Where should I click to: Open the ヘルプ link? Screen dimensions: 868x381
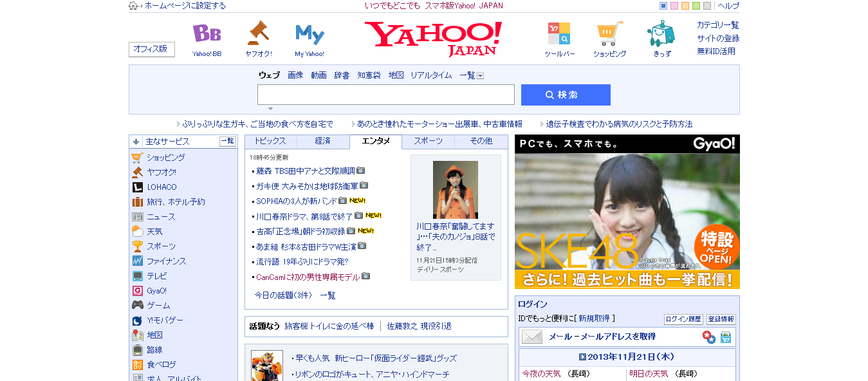(x=728, y=6)
